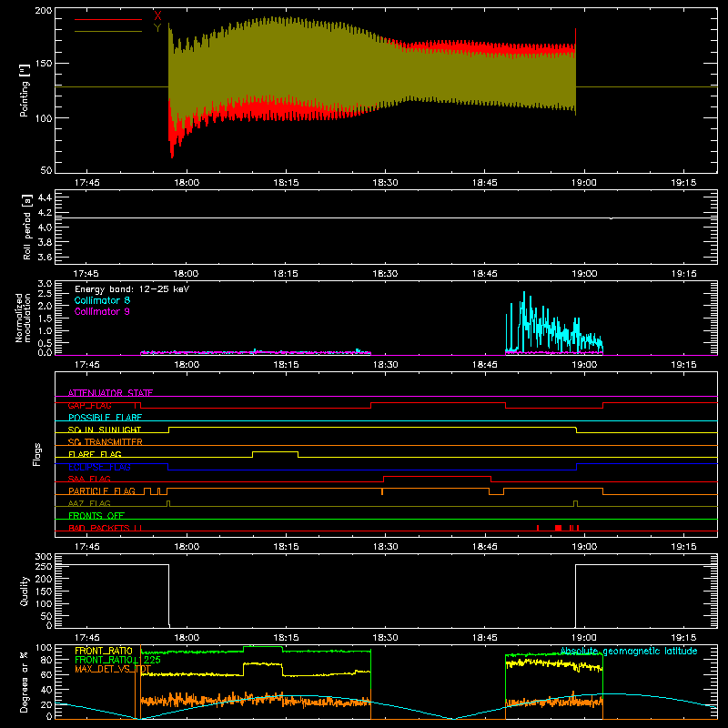The width and height of the screenshot is (728, 728).
Task: Click the 4.4 tick on Roll period axis
Action: coord(45,197)
